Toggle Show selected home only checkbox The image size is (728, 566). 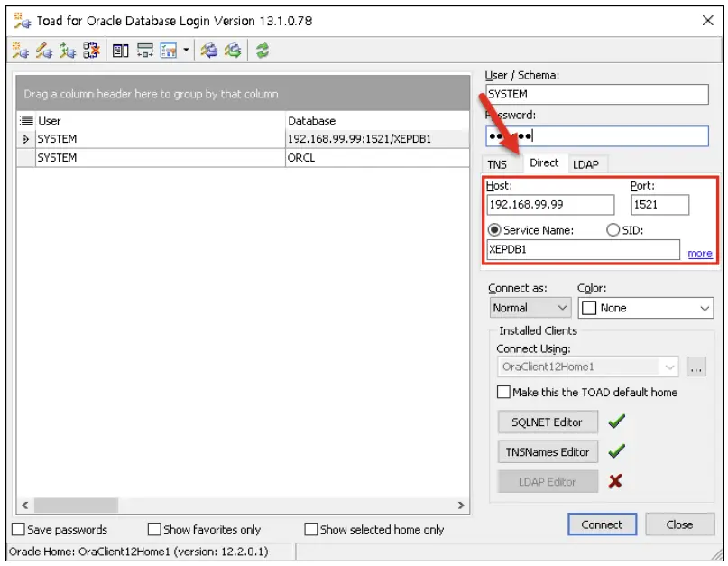point(311,529)
